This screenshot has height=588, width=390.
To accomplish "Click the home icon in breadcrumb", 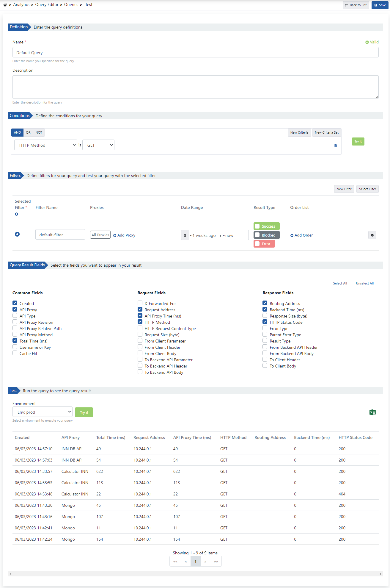I will [5, 5].
